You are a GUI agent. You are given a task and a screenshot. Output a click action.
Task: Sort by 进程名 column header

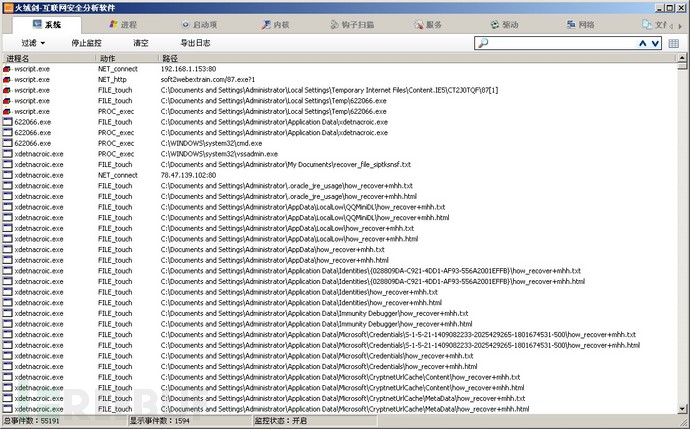(49, 58)
